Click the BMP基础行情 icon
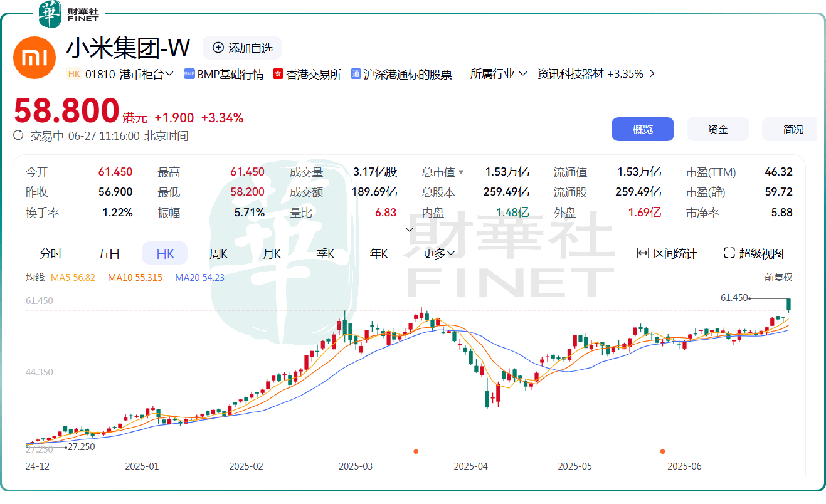 [189, 74]
